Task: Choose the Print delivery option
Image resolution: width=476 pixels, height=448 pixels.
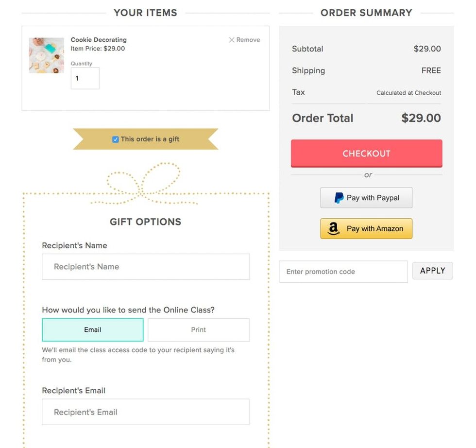Action: click(198, 330)
